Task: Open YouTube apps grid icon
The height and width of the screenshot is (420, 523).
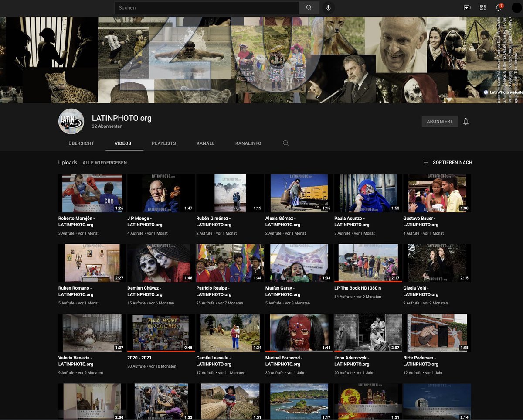Action: click(483, 7)
